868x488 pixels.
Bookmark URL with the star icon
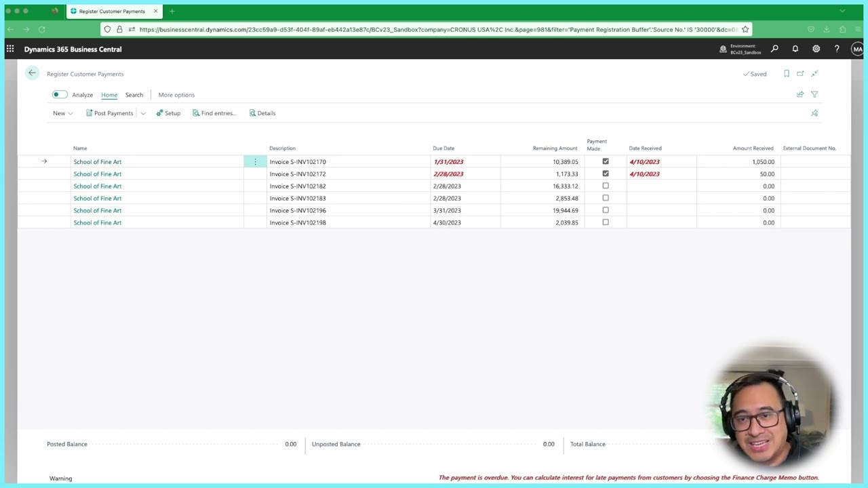[745, 29]
